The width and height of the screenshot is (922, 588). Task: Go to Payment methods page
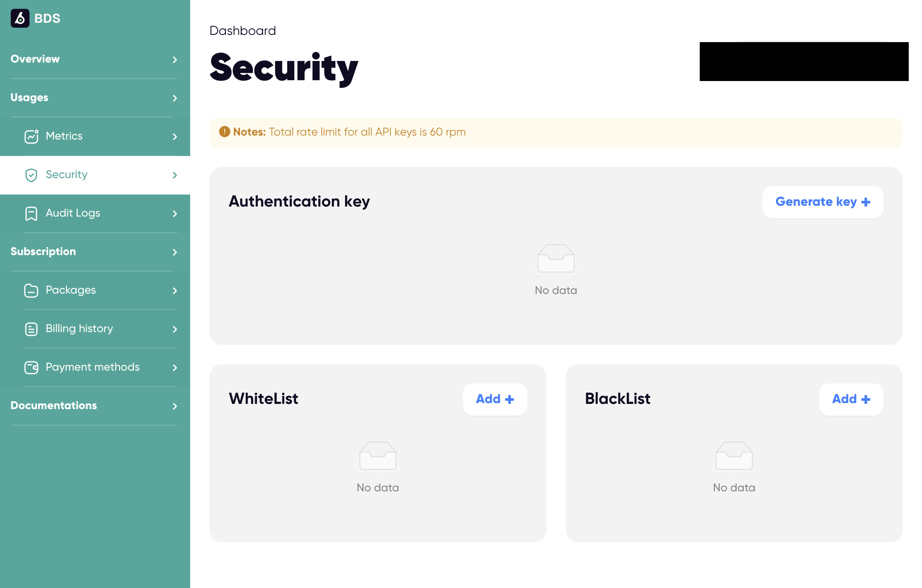point(95,367)
